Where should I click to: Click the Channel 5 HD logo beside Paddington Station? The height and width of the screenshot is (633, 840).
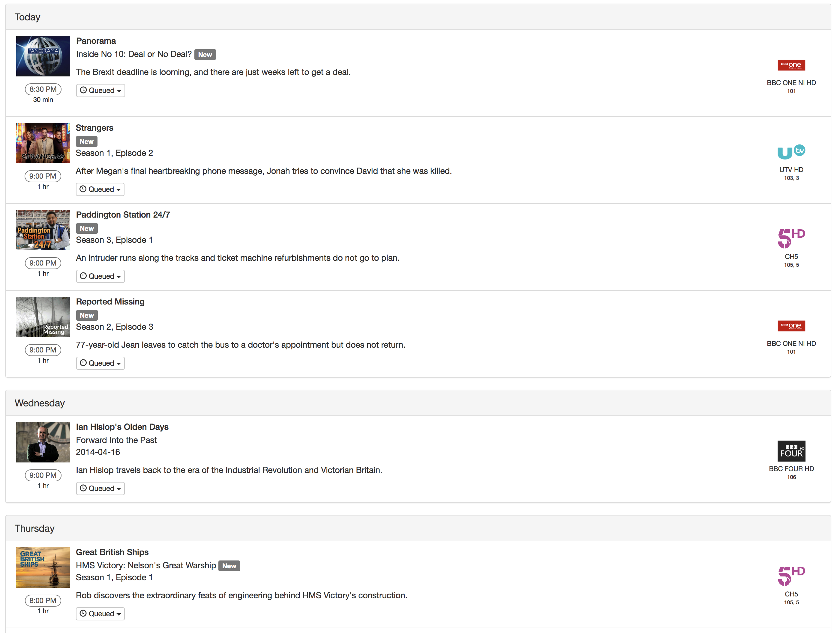(791, 238)
